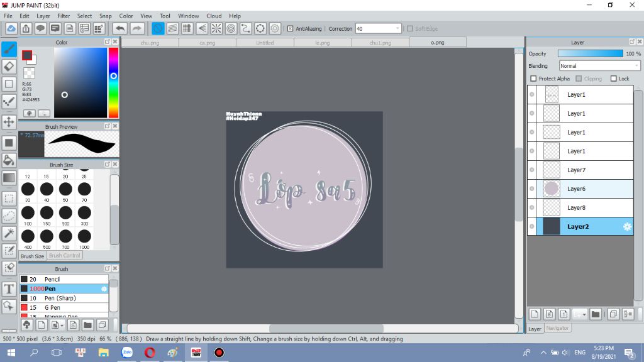Select the Dot tool
Viewport: 644px width, 362px height.
click(9, 101)
